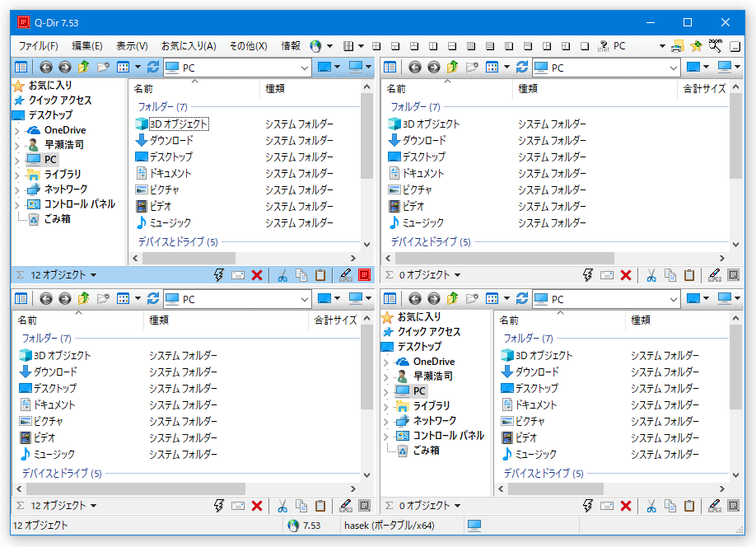Viewport: 756px width, 547px height.
Task: Select コントロール パネル in the bottom-right tree
Action: point(448,436)
